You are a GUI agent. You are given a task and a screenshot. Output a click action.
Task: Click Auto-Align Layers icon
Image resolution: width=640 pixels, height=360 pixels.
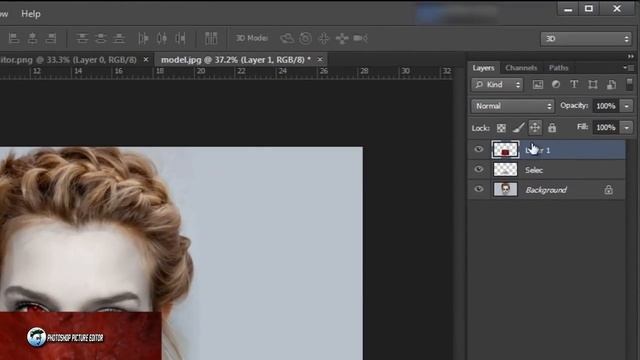point(211,38)
